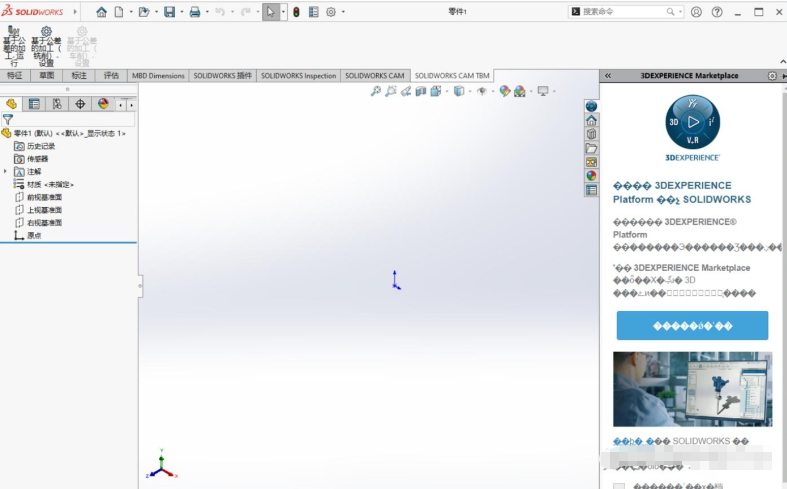Open File Properties list icon in top toolbar
787x489 pixels.
(x=314, y=12)
